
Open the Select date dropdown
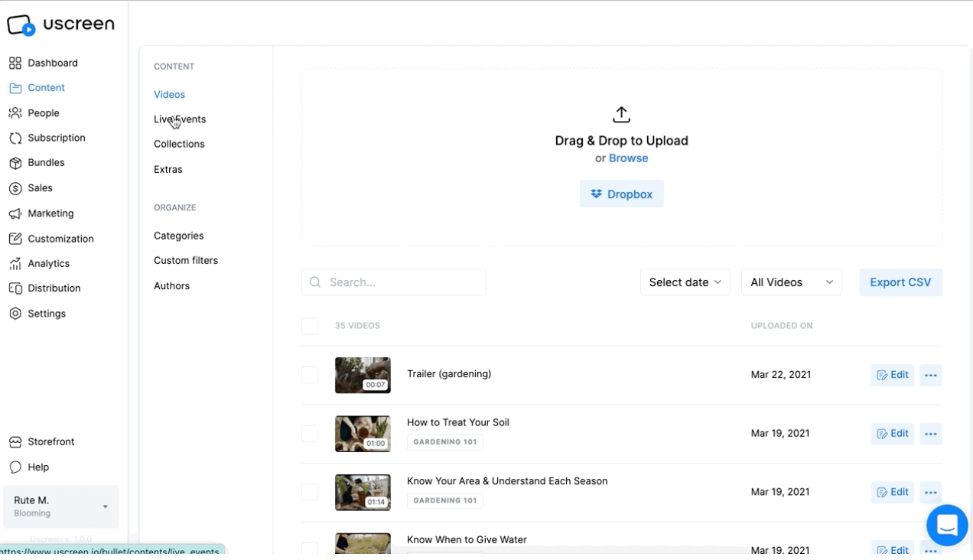(685, 282)
